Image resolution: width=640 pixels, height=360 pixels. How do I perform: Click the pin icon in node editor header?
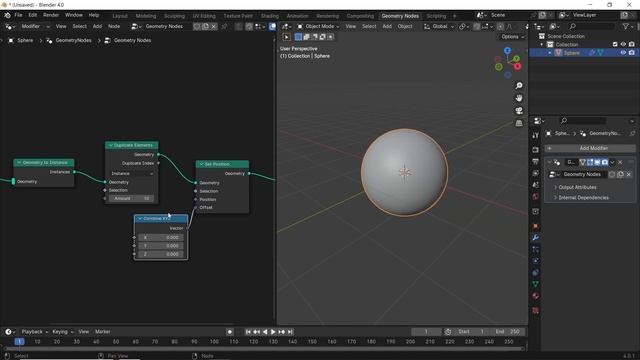coord(224,27)
